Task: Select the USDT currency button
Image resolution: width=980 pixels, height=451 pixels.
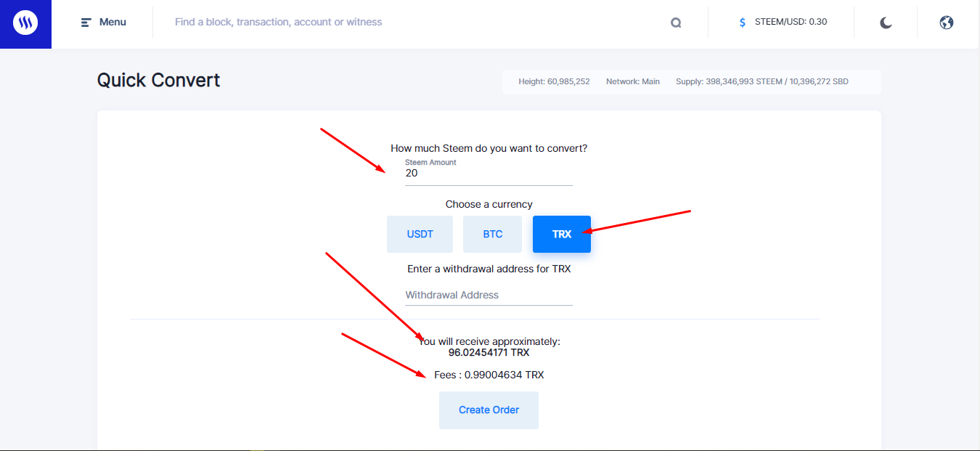Action: coord(420,234)
